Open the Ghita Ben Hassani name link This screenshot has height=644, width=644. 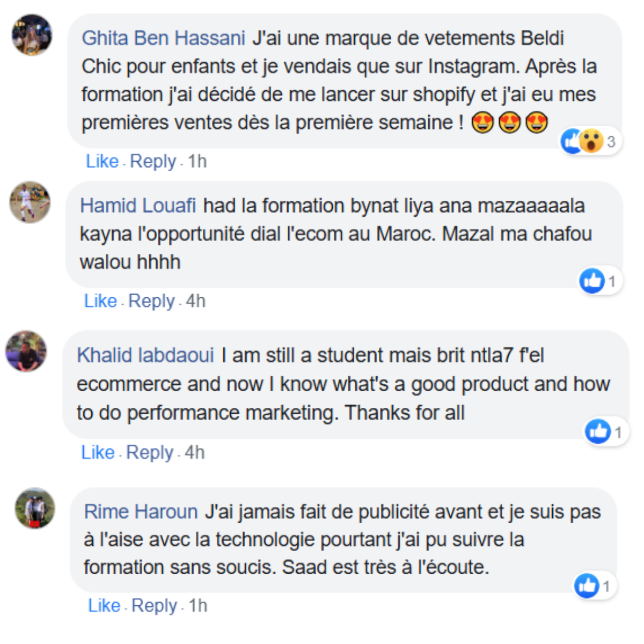click(x=163, y=38)
